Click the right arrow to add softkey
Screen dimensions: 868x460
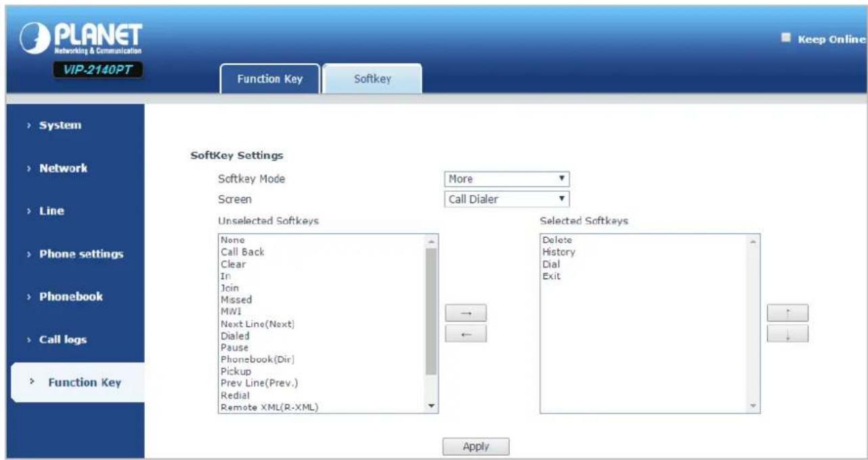click(466, 313)
